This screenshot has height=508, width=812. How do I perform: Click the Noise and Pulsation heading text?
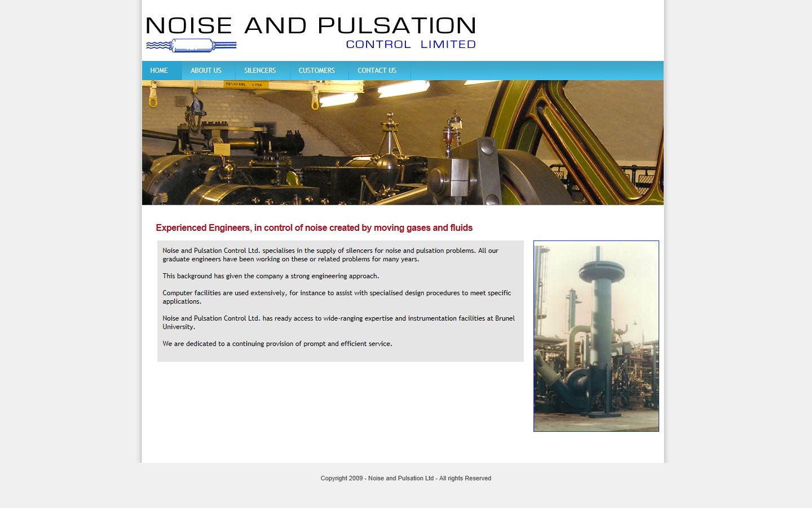click(x=311, y=25)
